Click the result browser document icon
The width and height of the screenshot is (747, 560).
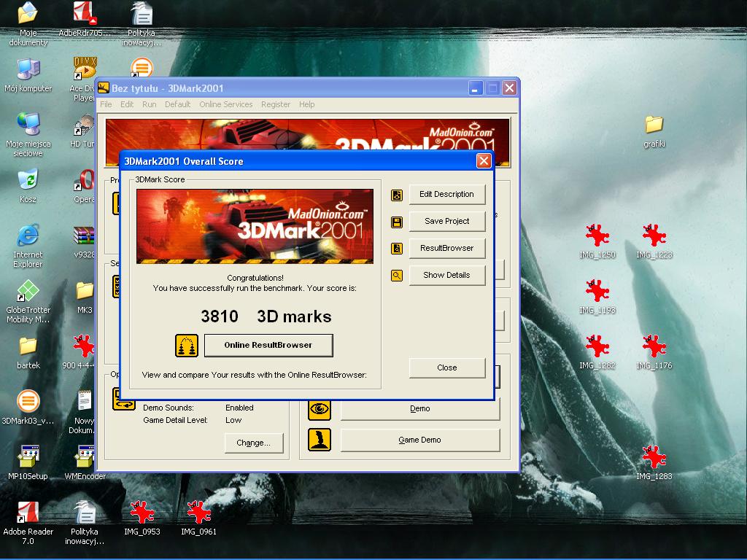point(397,249)
